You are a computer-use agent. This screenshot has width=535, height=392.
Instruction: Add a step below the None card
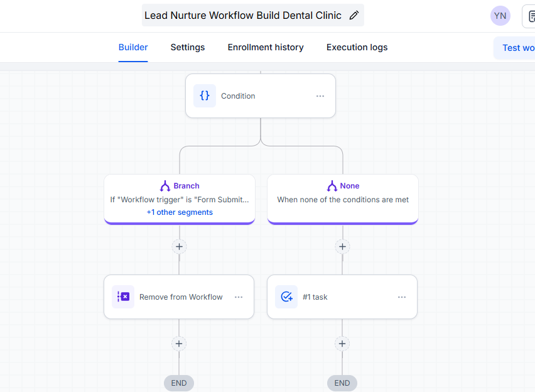tap(343, 246)
